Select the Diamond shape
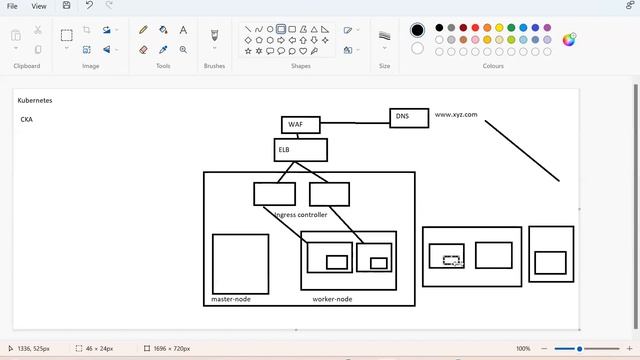The image size is (640, 360). (248, 40)
